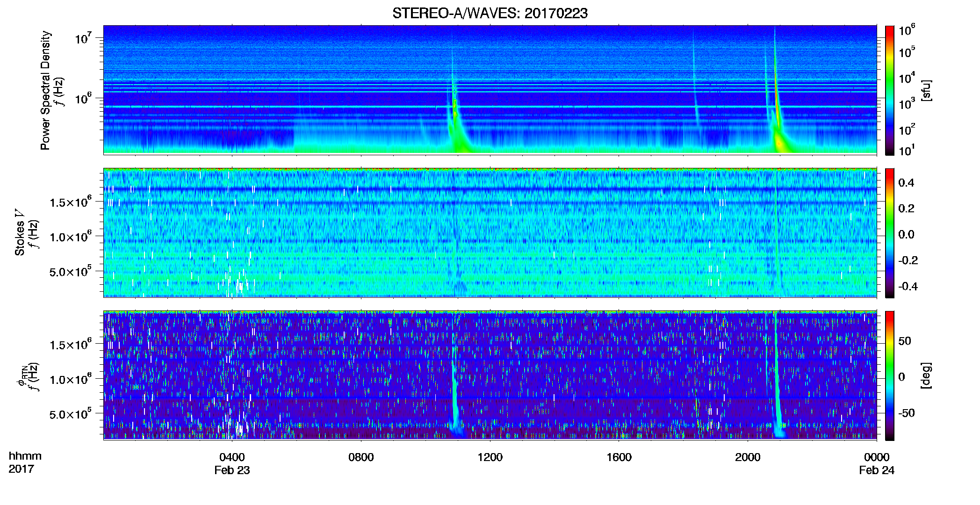Click the Stokes V spectrogram panel
This screenshot has height=505, width=980.
(490, 232)
